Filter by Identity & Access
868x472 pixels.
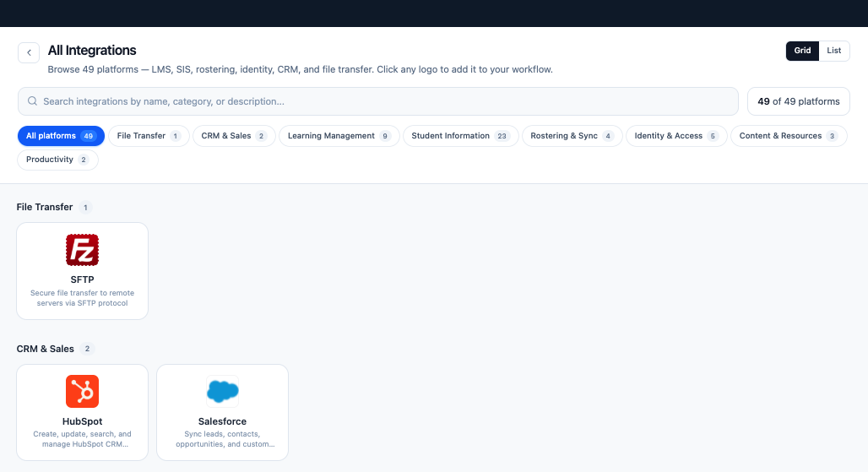[x=676, y=136]
